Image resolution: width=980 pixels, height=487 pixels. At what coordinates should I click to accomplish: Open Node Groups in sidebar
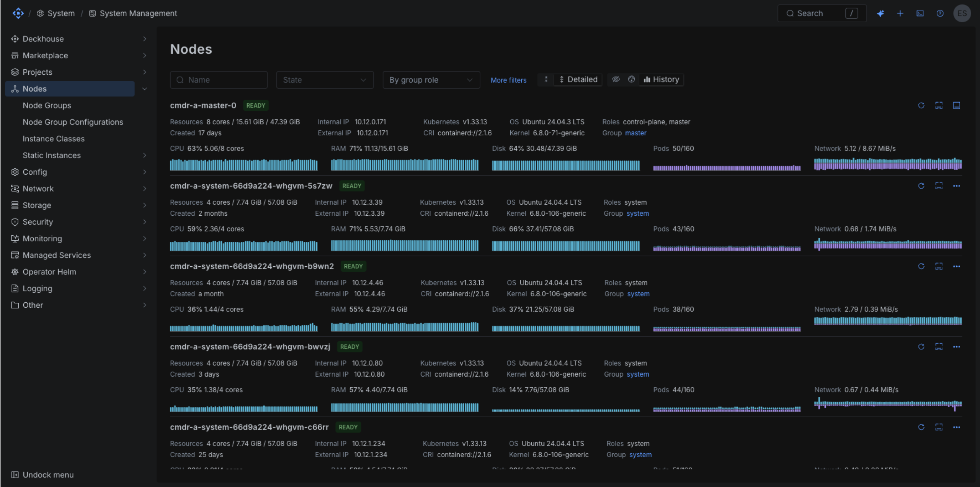[x=47, y=105]
